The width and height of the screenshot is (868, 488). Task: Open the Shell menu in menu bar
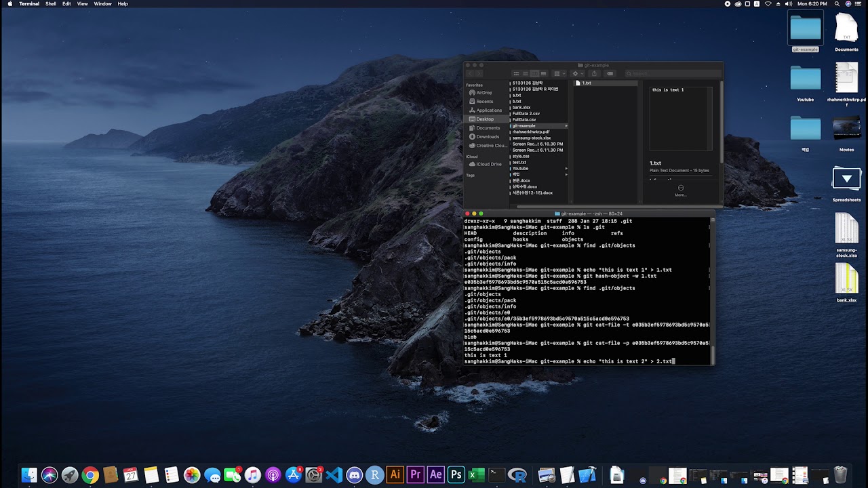click(x=51, y=4)
